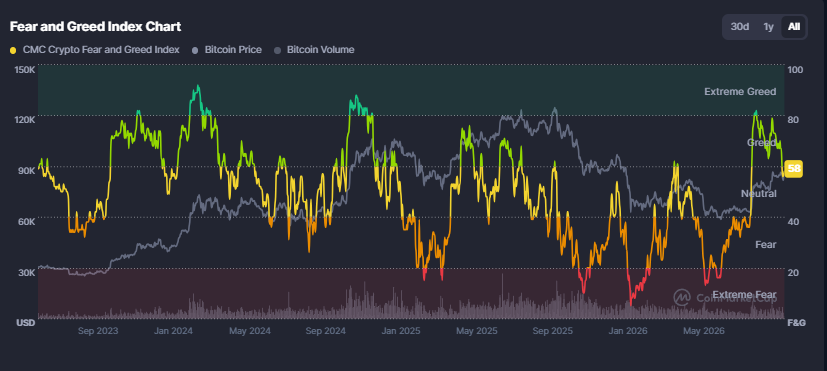Click the Sep 2024 date label
The height and width of the screenshot is (371, 827).
[x=326, y=331]
